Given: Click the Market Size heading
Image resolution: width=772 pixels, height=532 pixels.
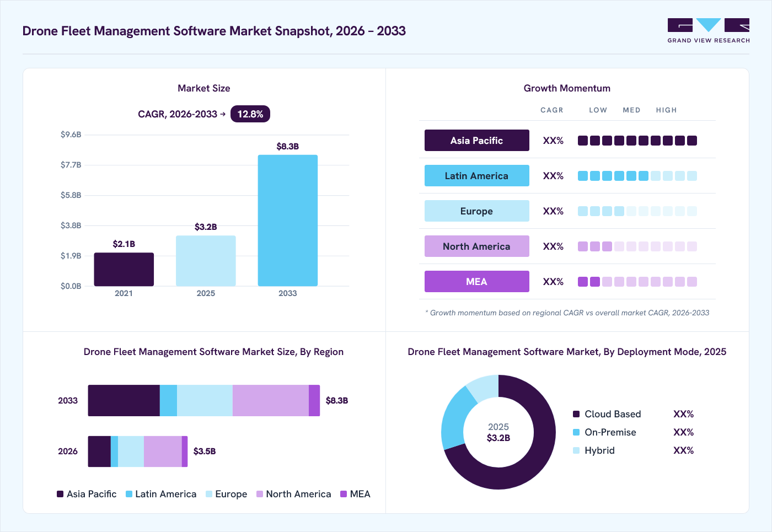Looking at the screenshot, I should click(x=204, y=88).
